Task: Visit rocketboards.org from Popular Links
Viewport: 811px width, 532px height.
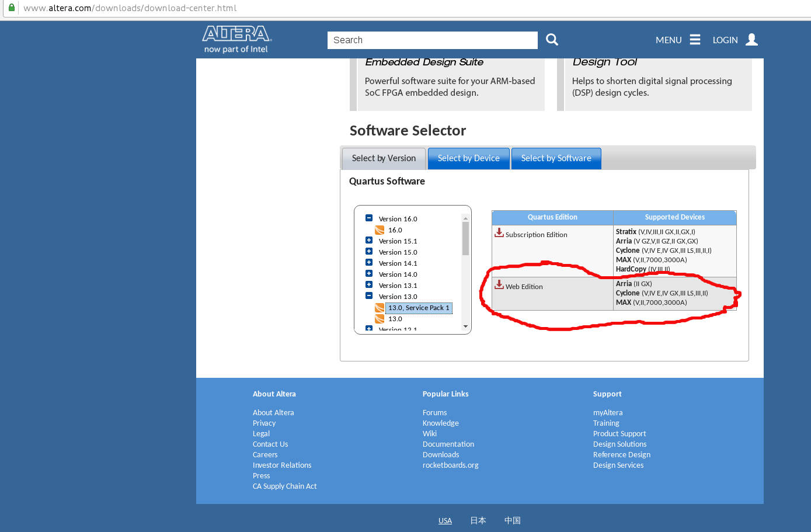Action: (x=450, y=465)
